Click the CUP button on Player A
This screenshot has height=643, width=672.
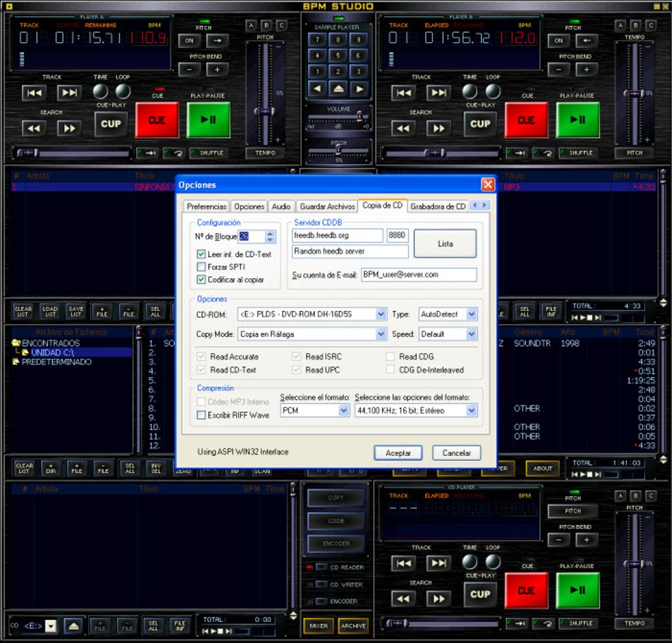[x=111, y=123]
